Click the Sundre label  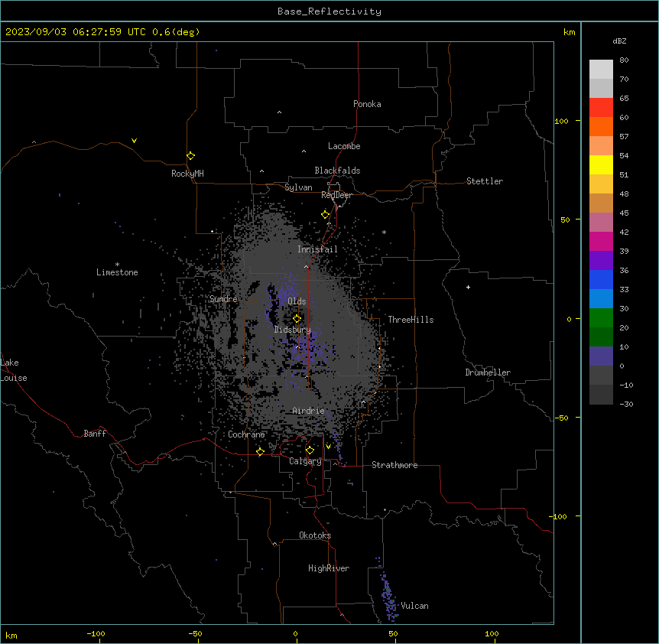223,299
